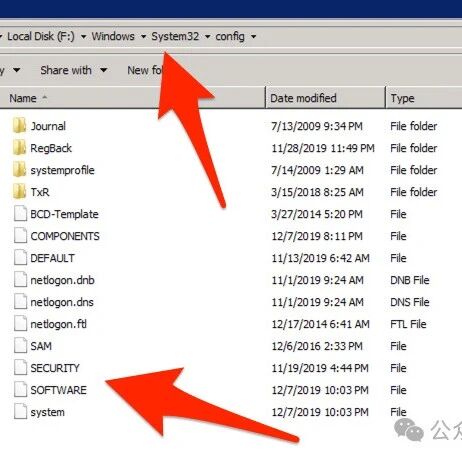Select the SAM file icon
The height and width of the screenshot is (462, 462).
click(x=20, y=346)
